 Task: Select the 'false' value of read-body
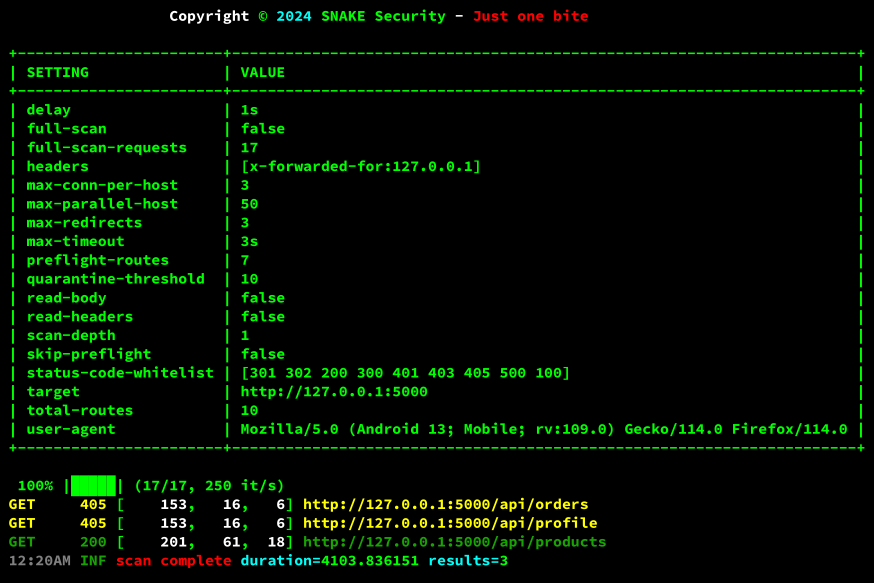(x=263, y=298)
